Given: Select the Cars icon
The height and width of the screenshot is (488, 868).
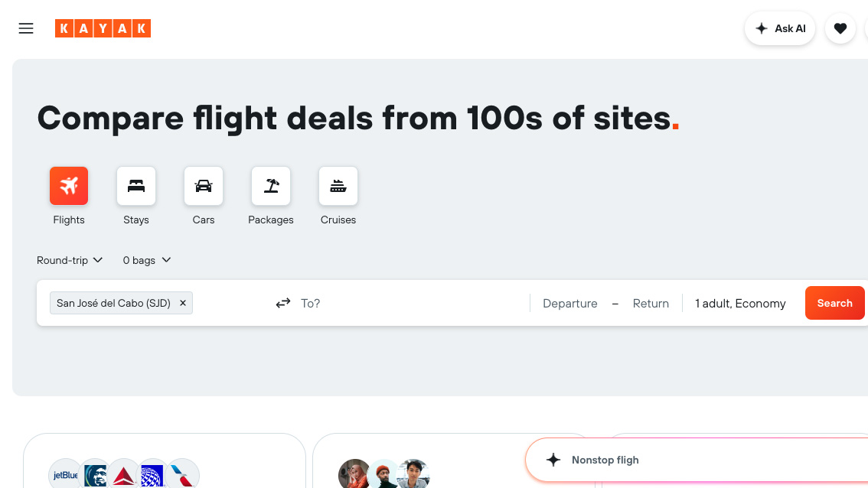Looking at the screenshot, I should click(x=204, y=186).
